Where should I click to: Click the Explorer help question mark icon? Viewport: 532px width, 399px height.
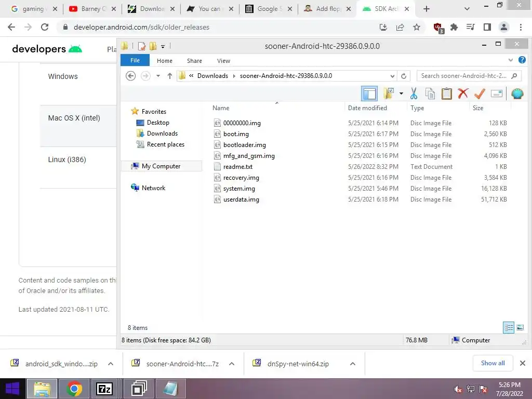[522, 60]
